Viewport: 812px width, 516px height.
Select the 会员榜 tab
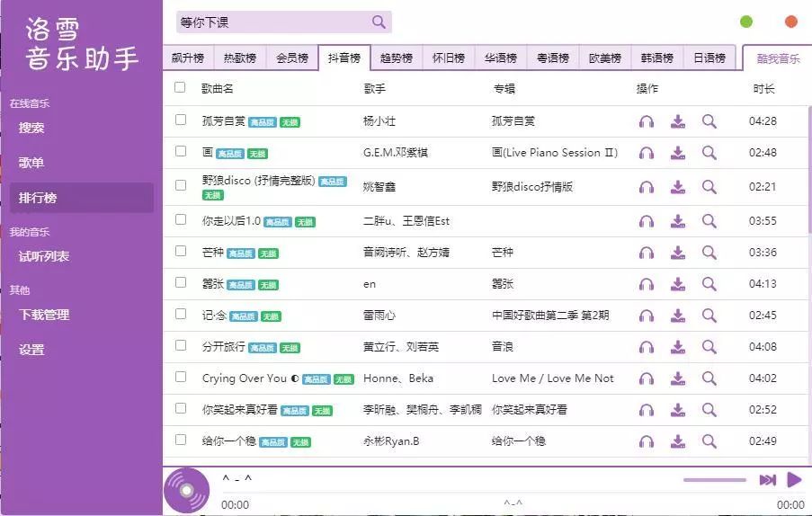click(292, 58)
